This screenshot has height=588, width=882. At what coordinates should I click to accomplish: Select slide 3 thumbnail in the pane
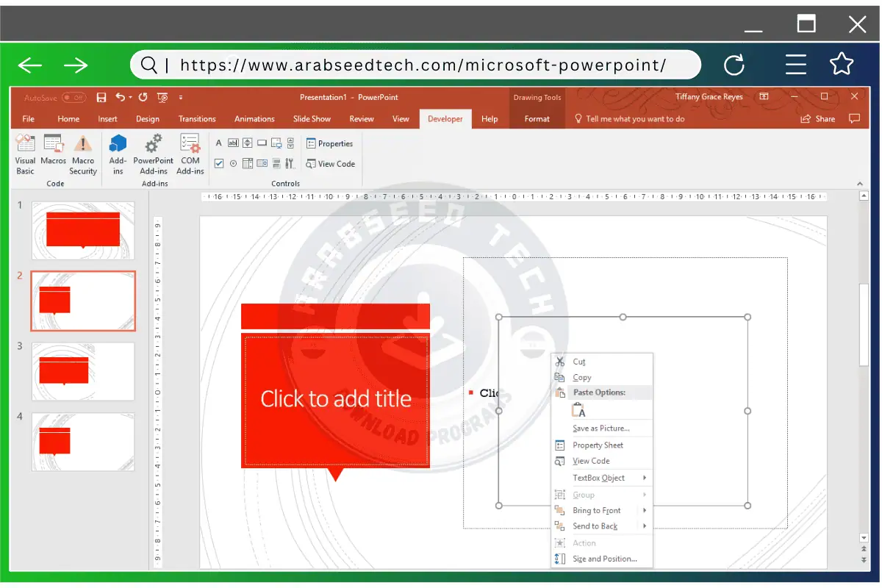(x=83, y=371)
